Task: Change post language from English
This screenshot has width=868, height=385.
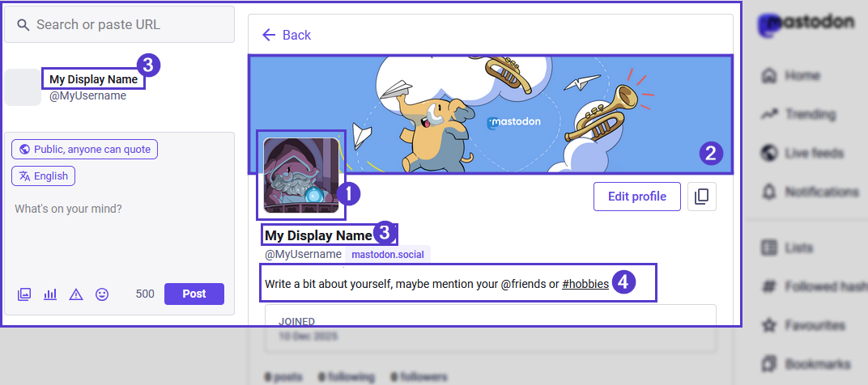Action: (43, 176)
